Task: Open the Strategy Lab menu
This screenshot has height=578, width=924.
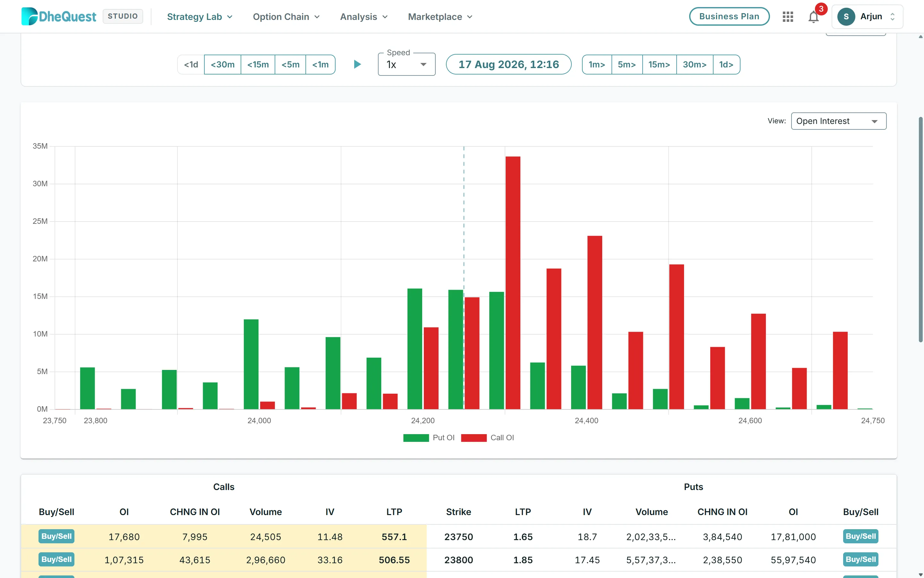Action: coord(200,17)
